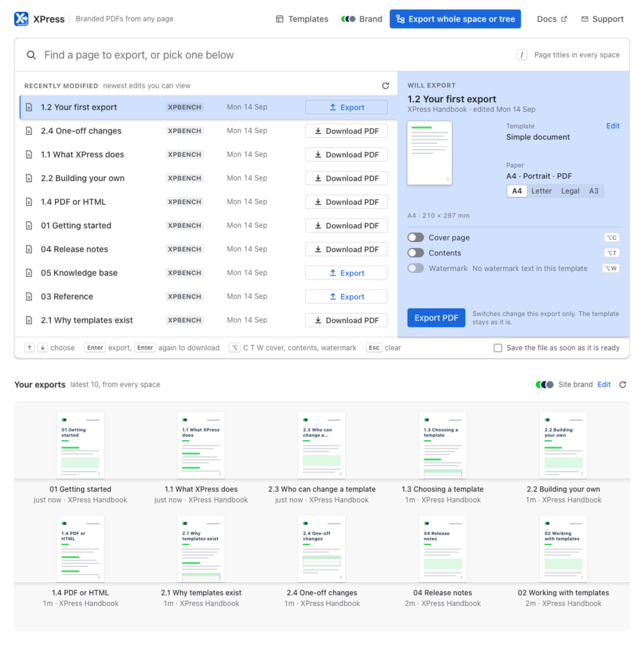Screen dimensions: 644x645
Task: Click the Export PDF button
Action: [436, 317]
